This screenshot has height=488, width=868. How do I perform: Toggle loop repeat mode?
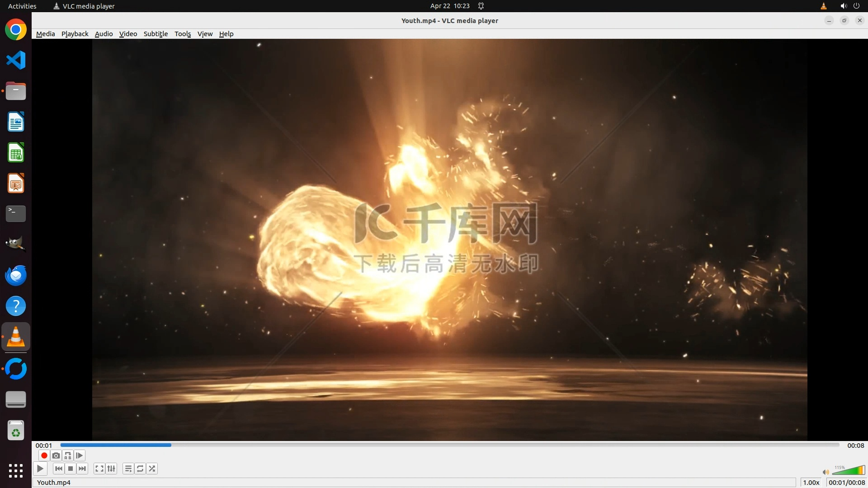(140, 469)
